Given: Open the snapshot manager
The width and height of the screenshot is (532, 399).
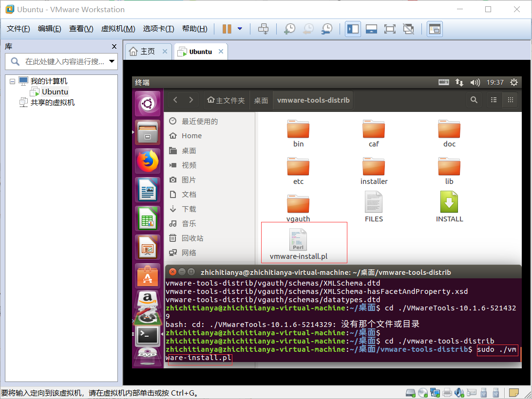Looking at the screenshot, I should coord(327,29).
